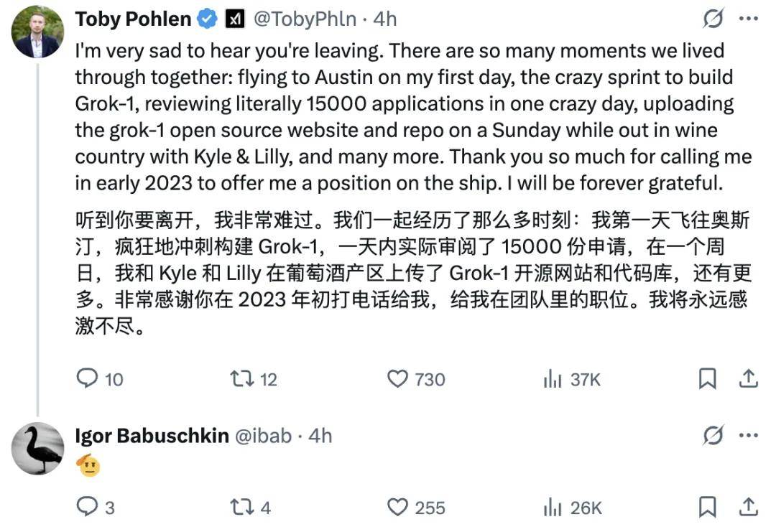Open Toby Pohlen's profile picture
The image size is (776, 532).
pos(37,32)
